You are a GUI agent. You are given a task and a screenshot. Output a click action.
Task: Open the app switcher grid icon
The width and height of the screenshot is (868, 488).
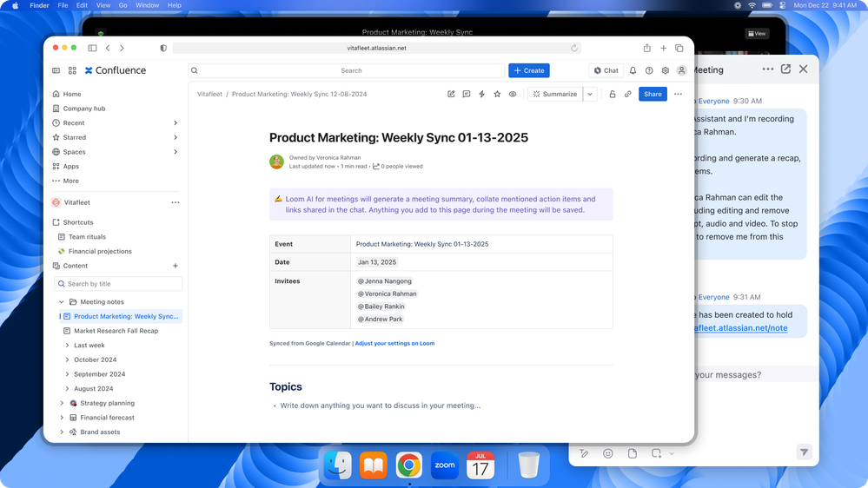pyautogui.click(x=72, y=70)
